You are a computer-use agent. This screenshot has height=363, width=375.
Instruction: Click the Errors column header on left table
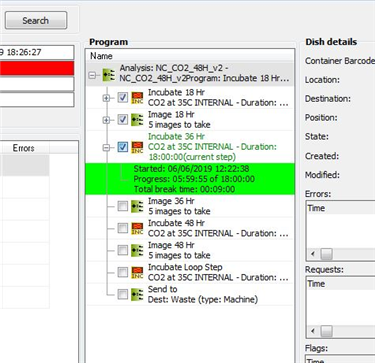(23, 148)
